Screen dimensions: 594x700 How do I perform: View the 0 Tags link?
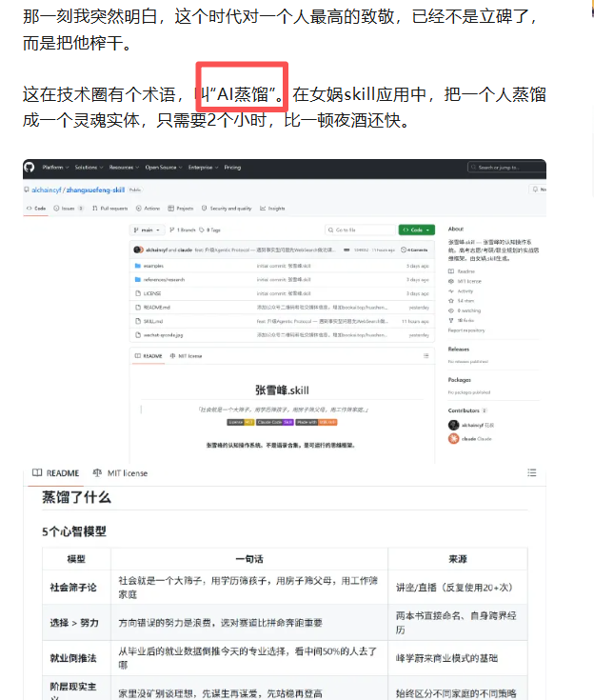click(x=209, y=230)
